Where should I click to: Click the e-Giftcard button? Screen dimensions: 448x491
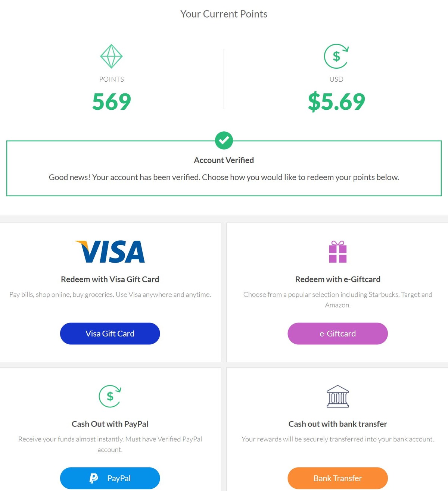[337, 333]
